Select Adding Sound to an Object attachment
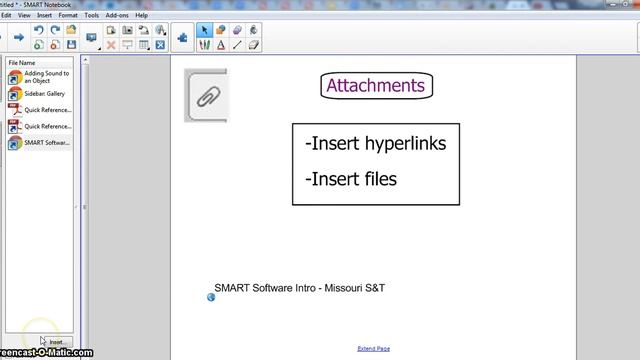This screenshot has height=360, width=640. point(40,77)
